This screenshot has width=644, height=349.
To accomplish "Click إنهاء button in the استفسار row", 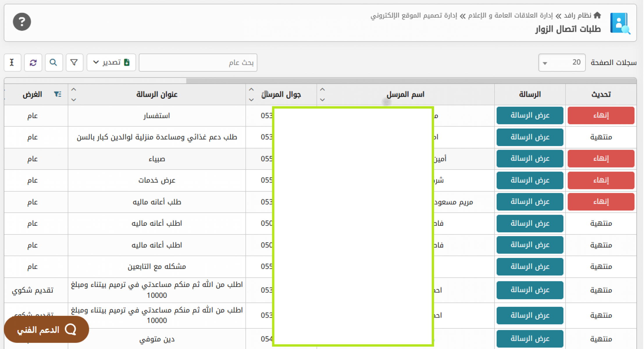I will (601, 115).
